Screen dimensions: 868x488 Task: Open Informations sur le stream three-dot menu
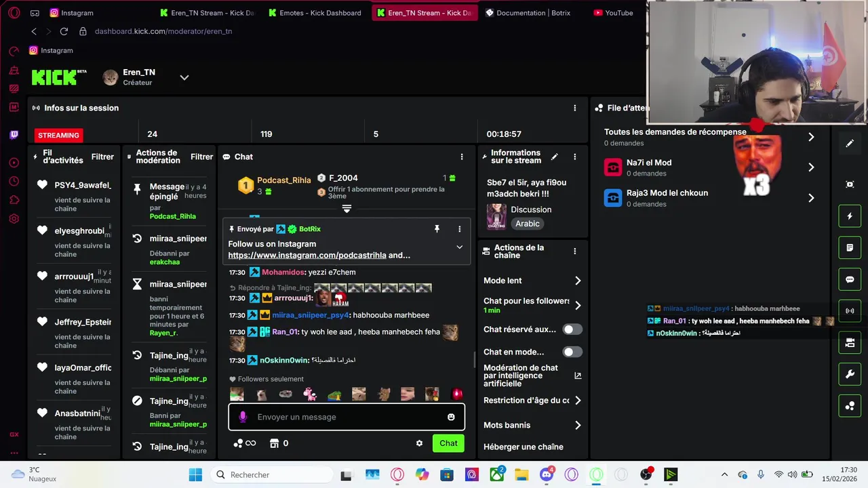pos(574,157)
